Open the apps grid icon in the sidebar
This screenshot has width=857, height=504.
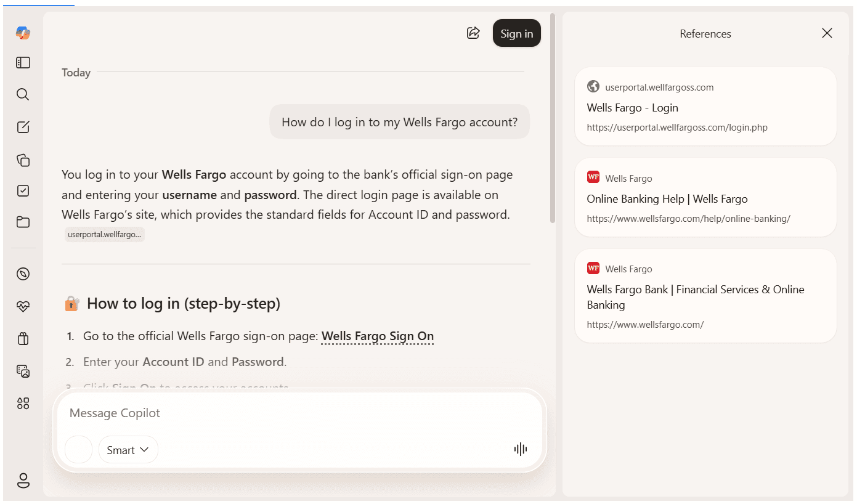pos(23,404)
